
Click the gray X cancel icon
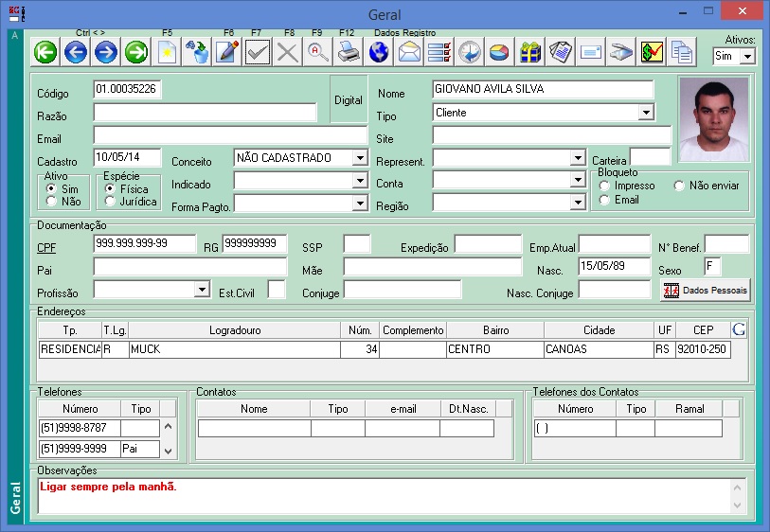click(288, 52)
